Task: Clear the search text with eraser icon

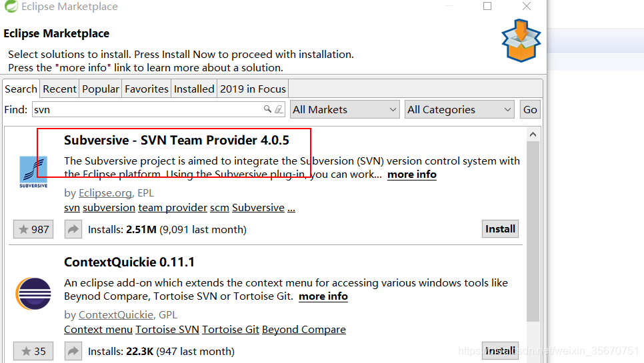Action: coord(279,109)
